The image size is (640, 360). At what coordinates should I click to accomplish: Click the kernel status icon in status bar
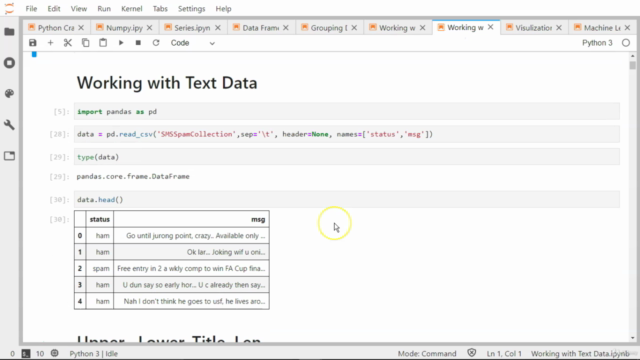55,353
